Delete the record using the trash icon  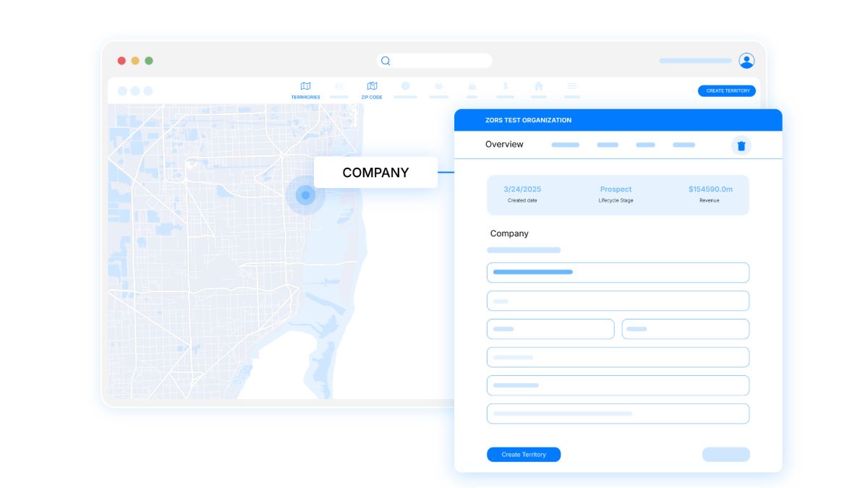[741, 145]
